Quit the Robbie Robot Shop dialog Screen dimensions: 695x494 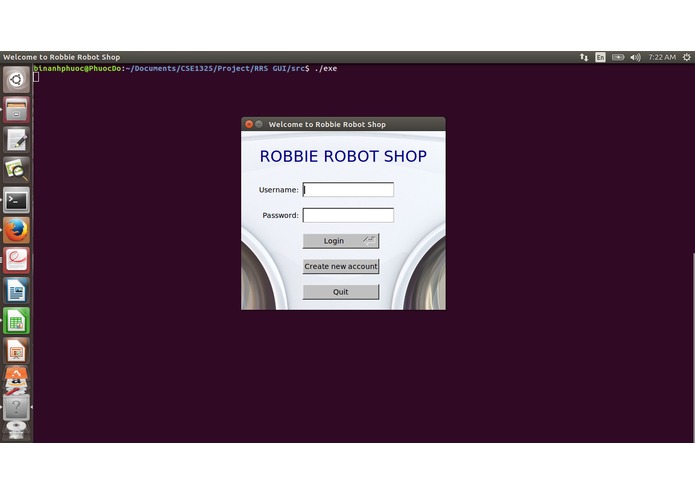click(340, 292)
